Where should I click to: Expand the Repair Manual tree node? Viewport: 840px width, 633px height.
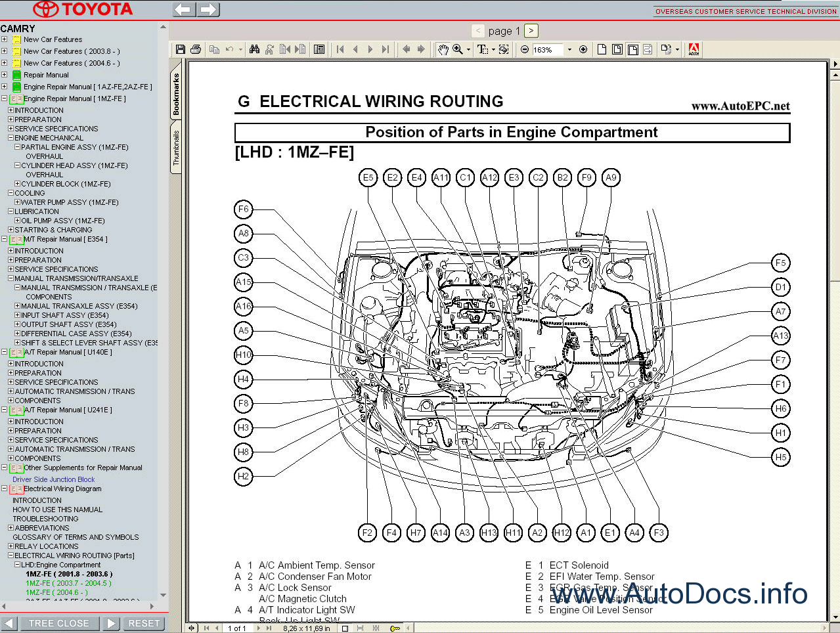4,75
